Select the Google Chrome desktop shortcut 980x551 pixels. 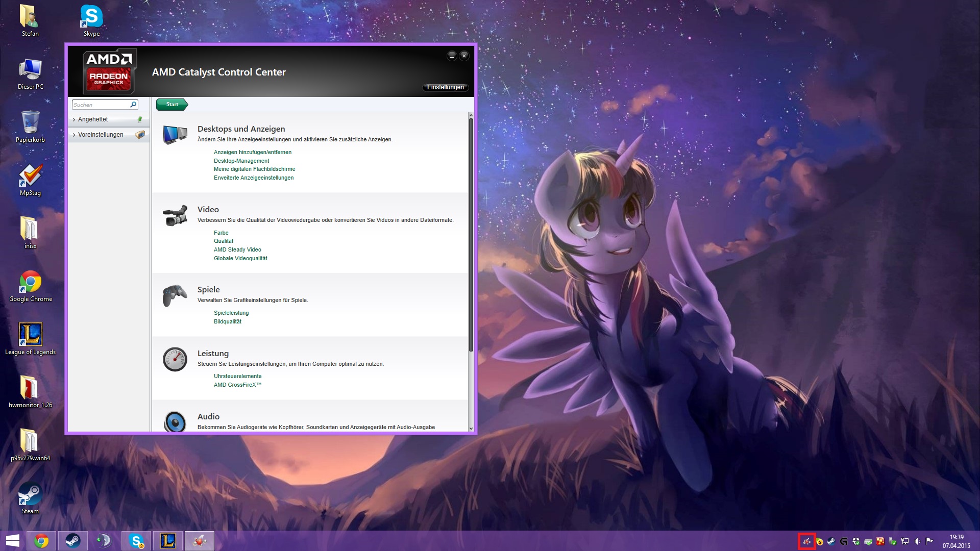click(x=30, y=287)
